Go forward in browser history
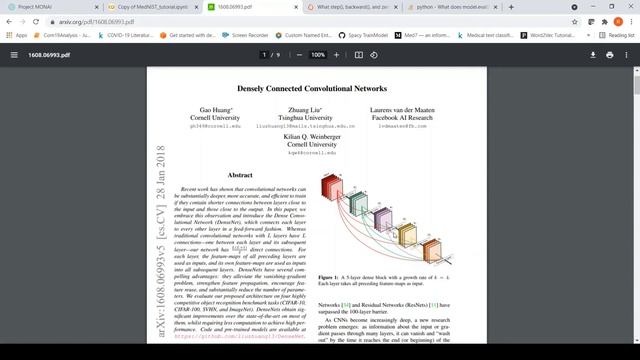This screenshot has height=360, width=640. click(22, 22)
